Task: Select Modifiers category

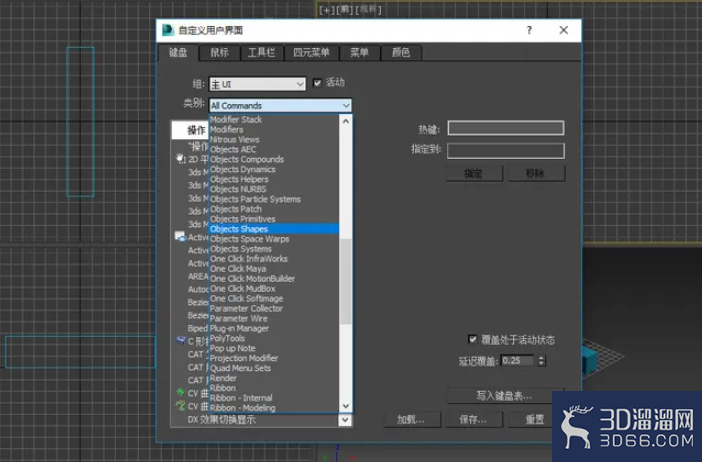Action: coord(227,129)
